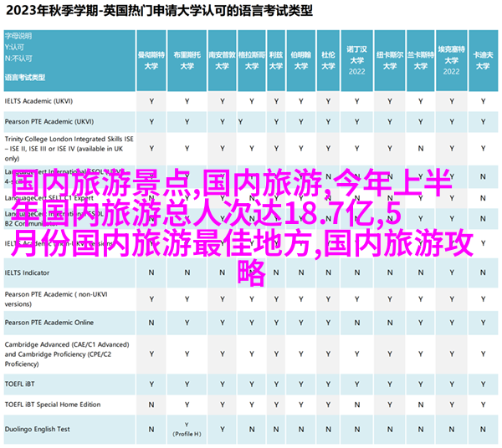Click 纽卡斯尔大学 N cell in Pearson PTE Academic Online row

pos(390,323)
